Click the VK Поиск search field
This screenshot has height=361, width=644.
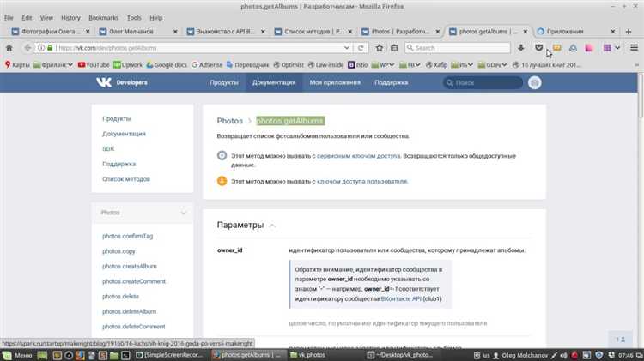[483, 83]
